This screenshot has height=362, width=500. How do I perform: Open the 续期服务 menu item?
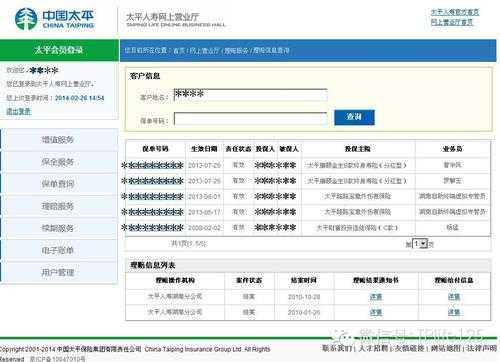(x=59, y=228)
